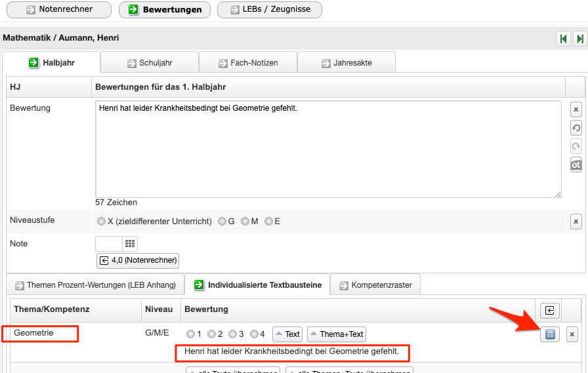Remove the Geometrie row with its x button
588x373 pixels.
tap(572, 334)
